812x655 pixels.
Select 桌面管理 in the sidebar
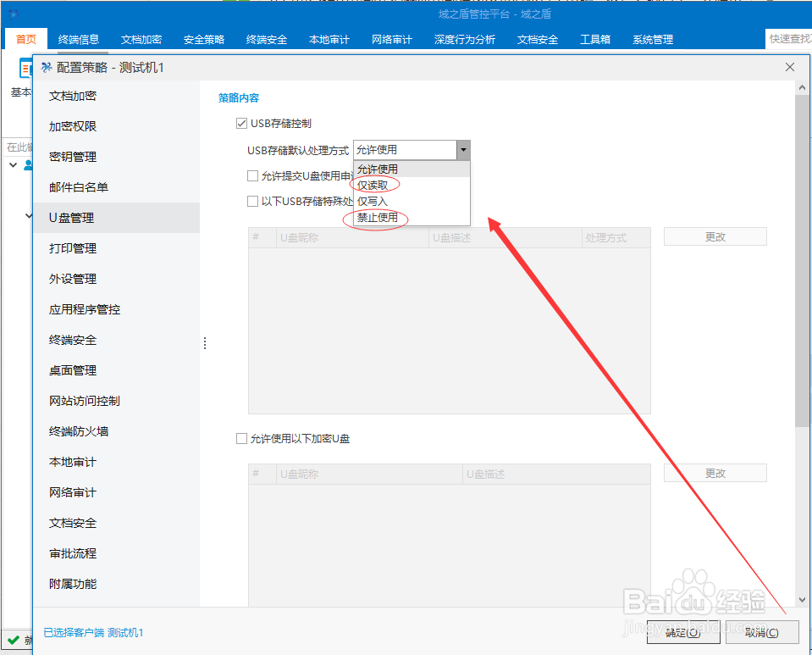coord(117,370)
